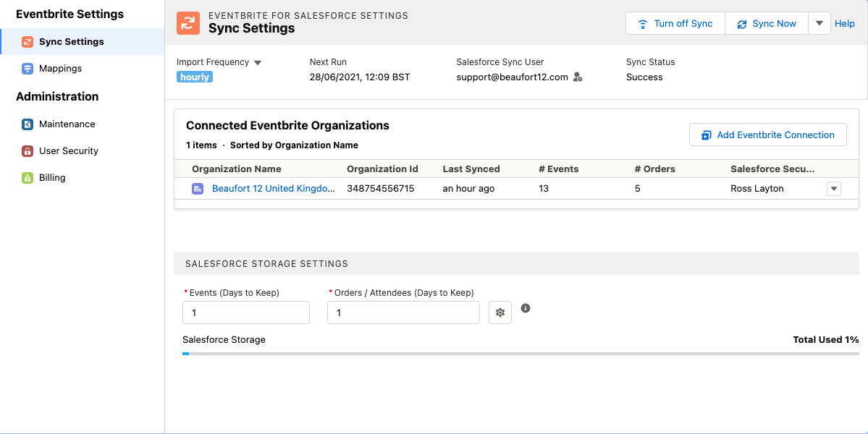The image size is (868, 434).
Task: Open Beaufort 12 United Kingdom organization link
Action: pyautogui.click(x=274, y=189)
